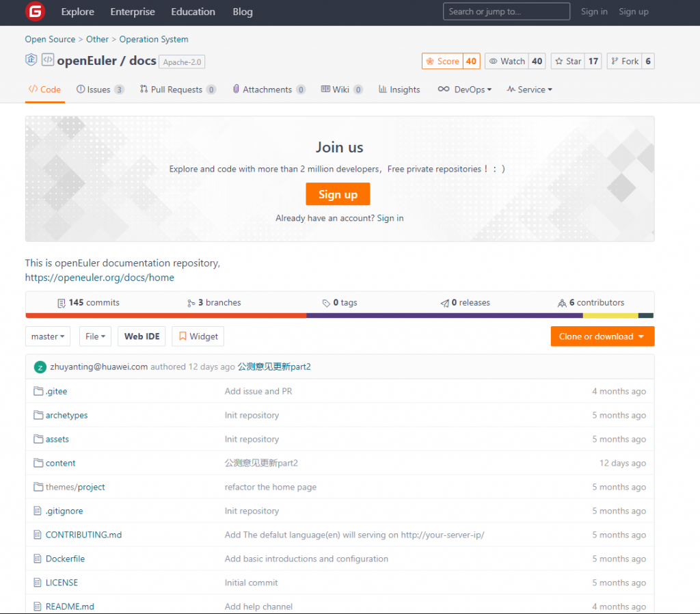
Task: Open the Clone or download dropdown
Action: (602, 336)
